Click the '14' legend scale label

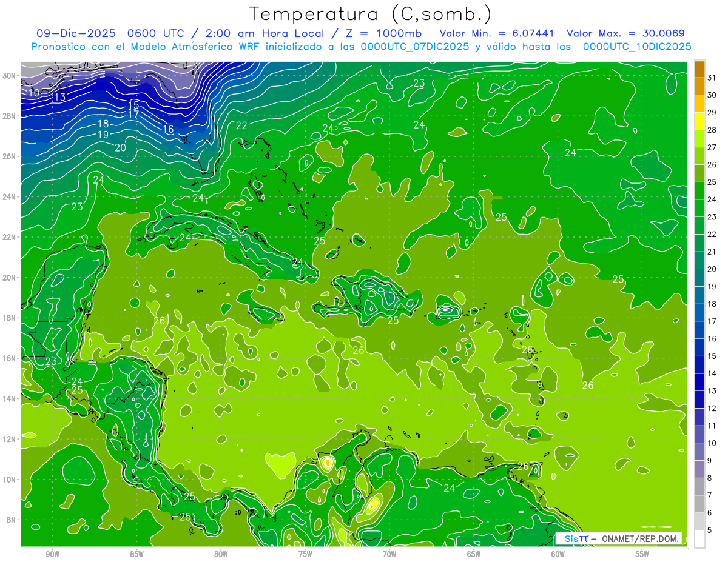click(x=712, y=373)
